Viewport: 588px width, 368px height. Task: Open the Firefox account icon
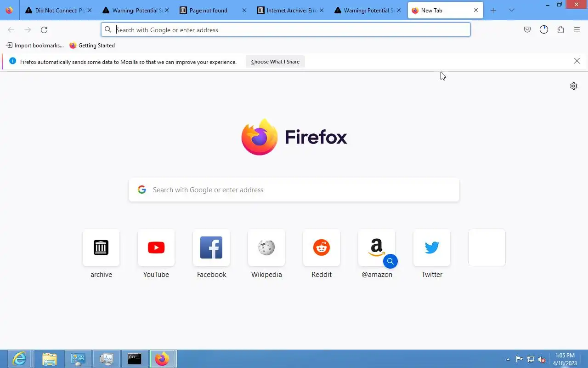point(544,30)
